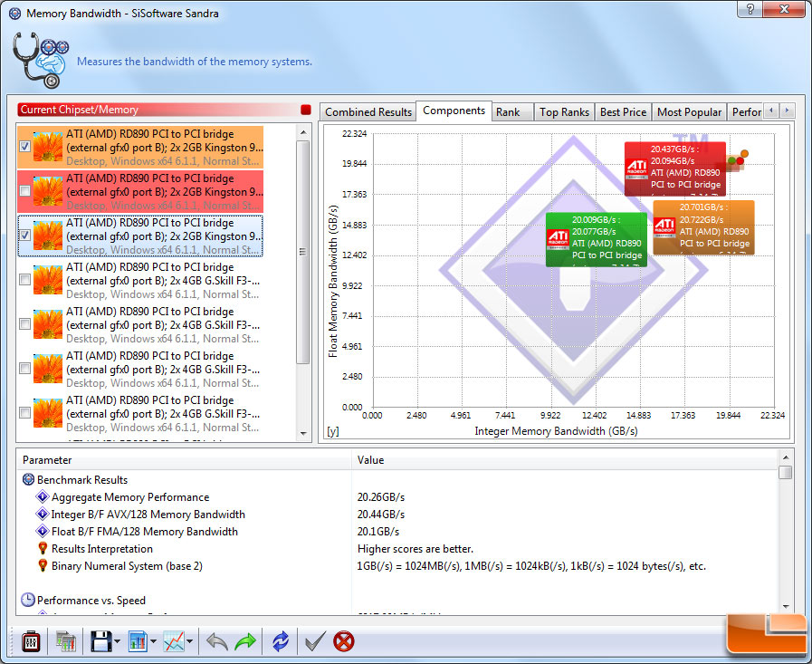The image size is (812, 664).
Task: Click the grey back arrow icon
Action: tap(217, 641)
